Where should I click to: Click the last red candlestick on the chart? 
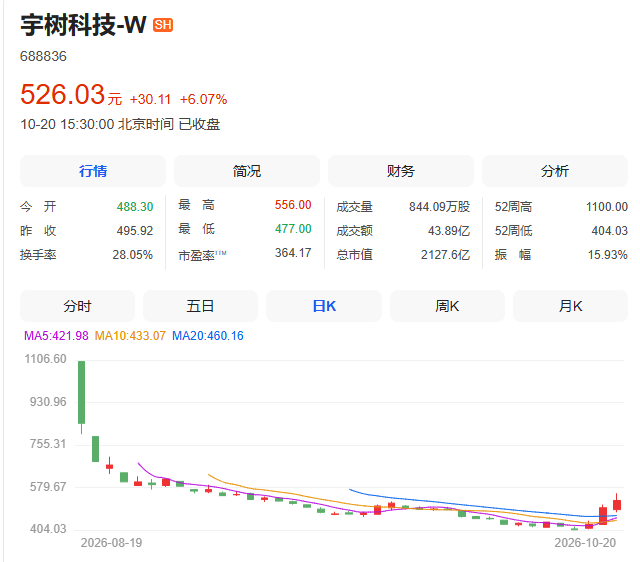coord(617,504)
